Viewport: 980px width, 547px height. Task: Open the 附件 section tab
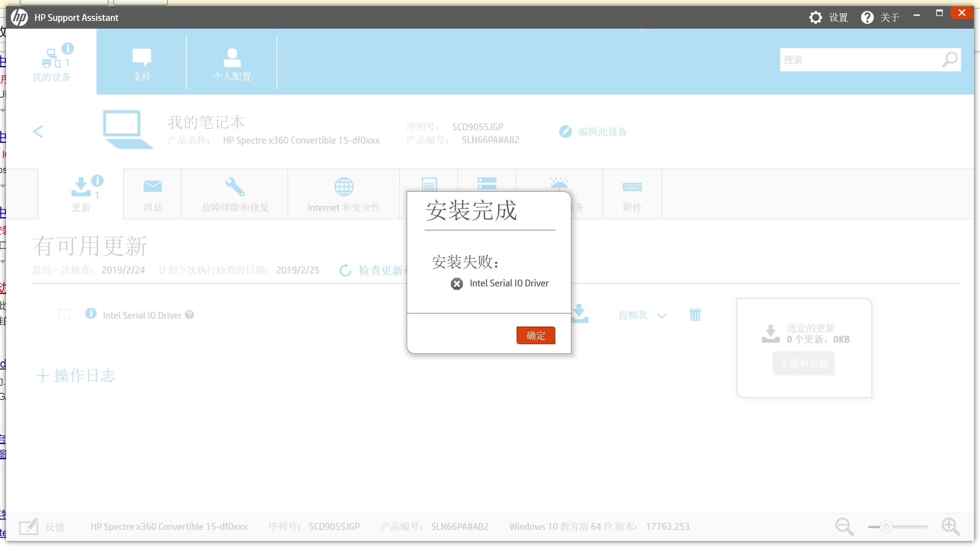632,194
